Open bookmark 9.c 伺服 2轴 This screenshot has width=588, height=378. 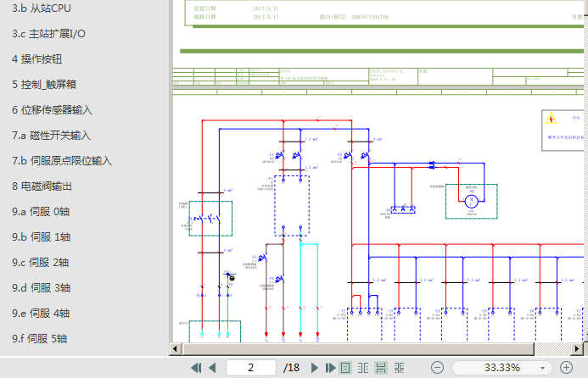40,263
